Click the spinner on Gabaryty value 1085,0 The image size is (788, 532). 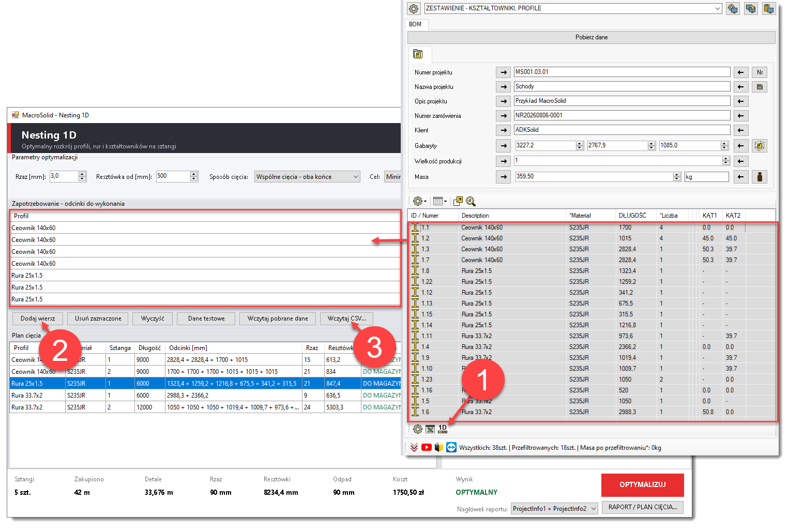(724, 146)
